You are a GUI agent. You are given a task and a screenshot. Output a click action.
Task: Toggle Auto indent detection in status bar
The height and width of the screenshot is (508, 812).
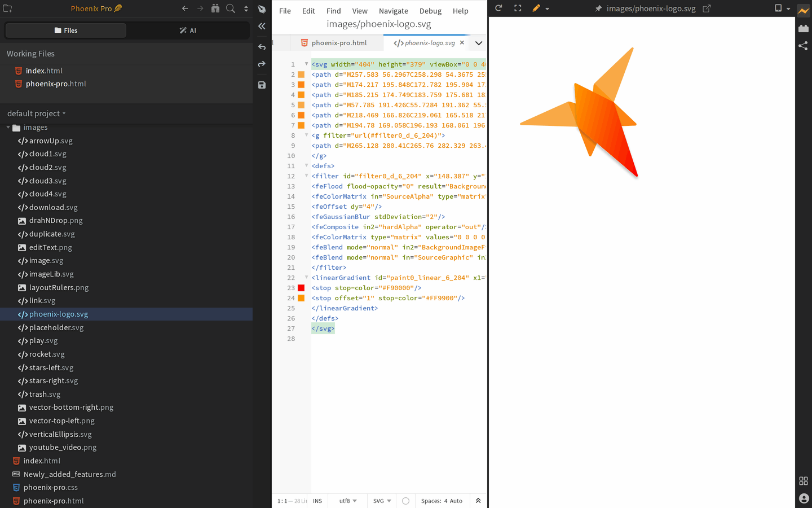(x=456, y=501)
